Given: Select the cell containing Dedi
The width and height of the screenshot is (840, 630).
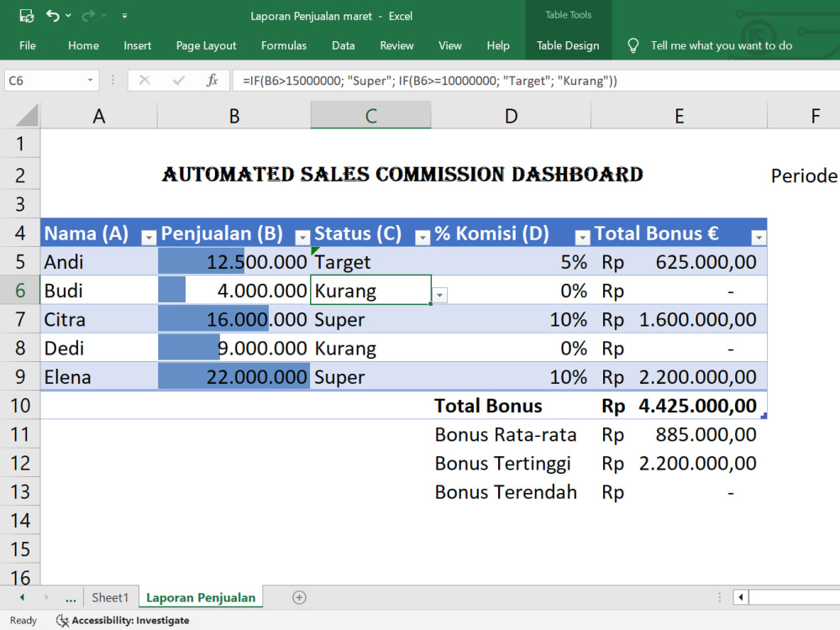Looking at the screenshot, I should pos(98,349).
